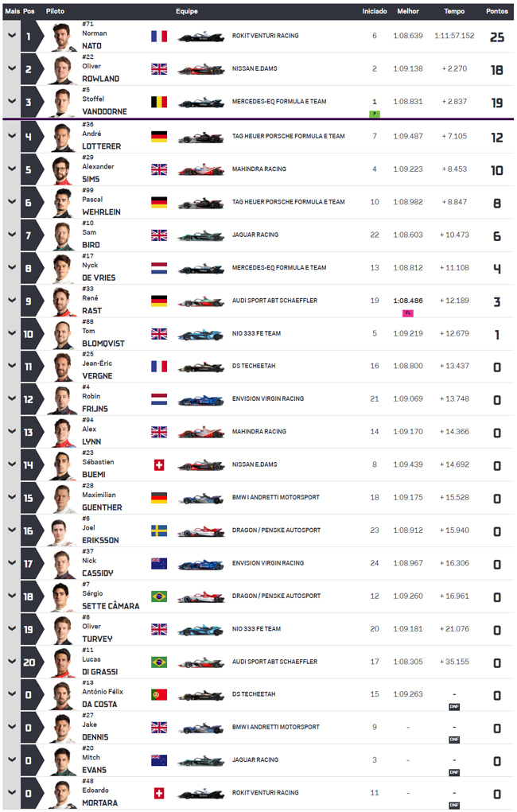Screen dimensions: 517x812
Task: Click the Swedish flag next to Joel Eriksson
Action: point(159,530)
